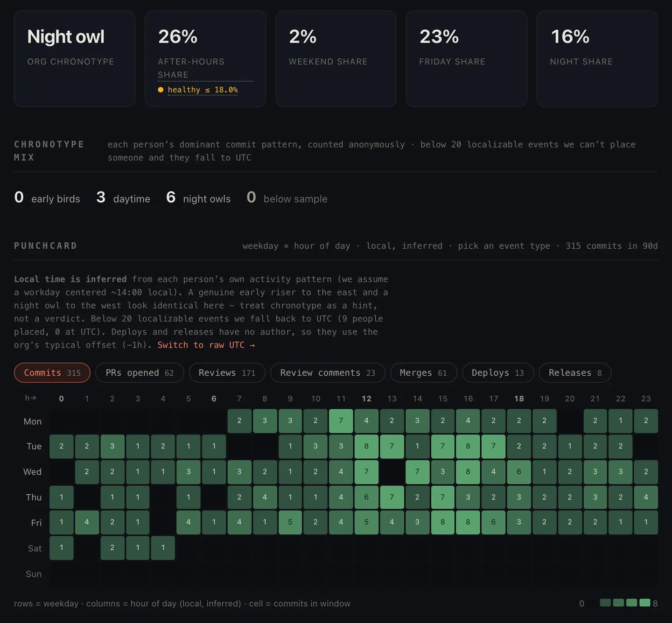Click Friday hour 17 cell showing 6
672x623 pixels.
(493, 522)
